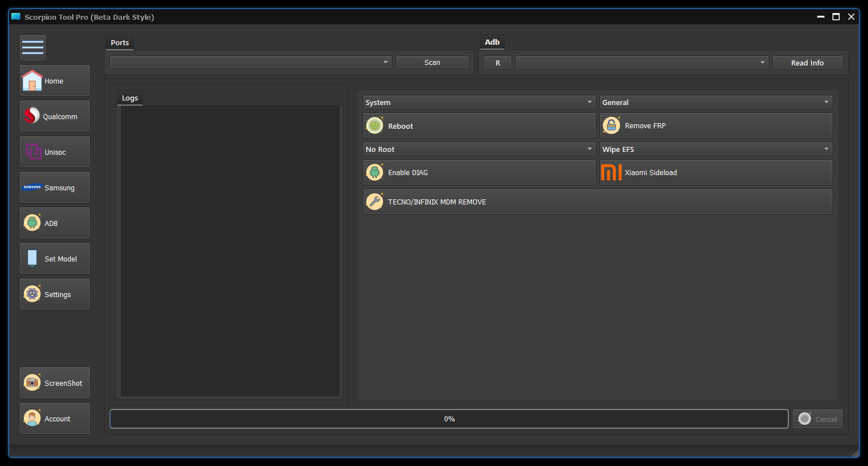Click inside the Logs output area
The width and height of the screenshot is (868, 466).
[230, 250]
